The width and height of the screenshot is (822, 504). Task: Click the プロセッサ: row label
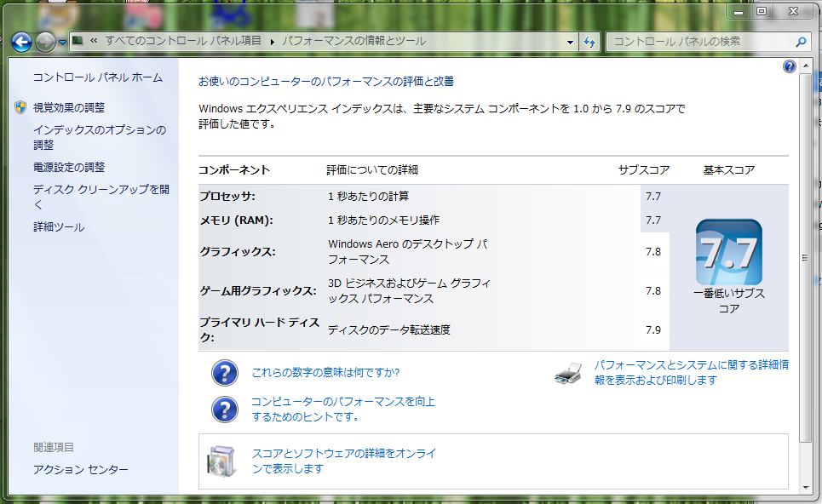pyautogui.click(x=227, y=197)
